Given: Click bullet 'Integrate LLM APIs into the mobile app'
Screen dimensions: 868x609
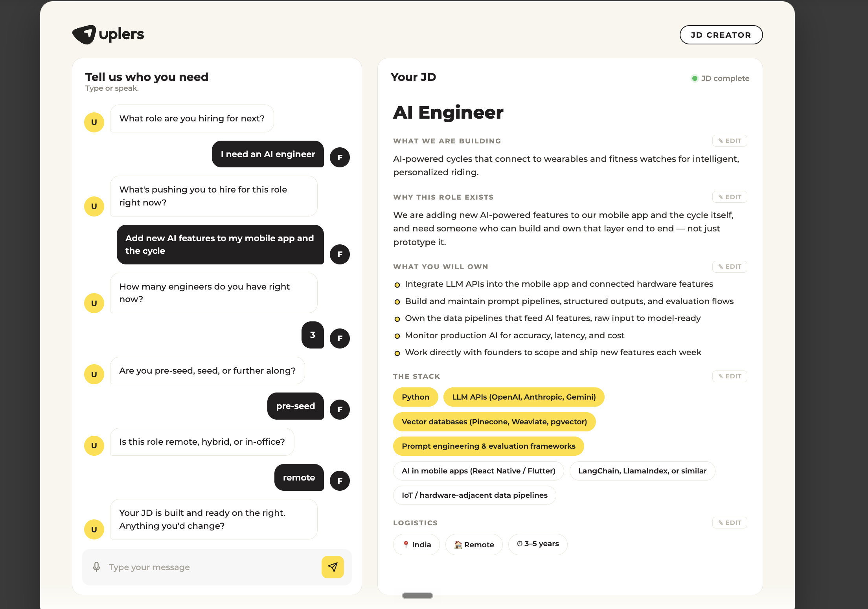Looking at the screenshot, I should pos(559,284).
